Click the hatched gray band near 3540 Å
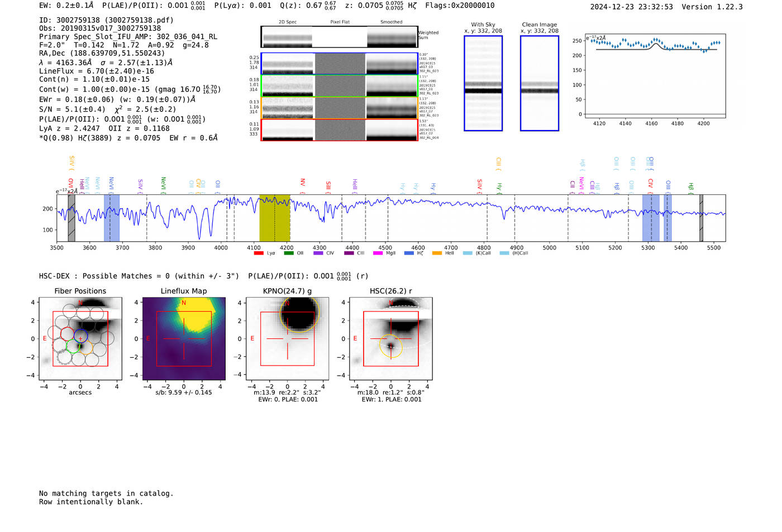Screen dimensions: 782x532 click(x=71, y=218)
